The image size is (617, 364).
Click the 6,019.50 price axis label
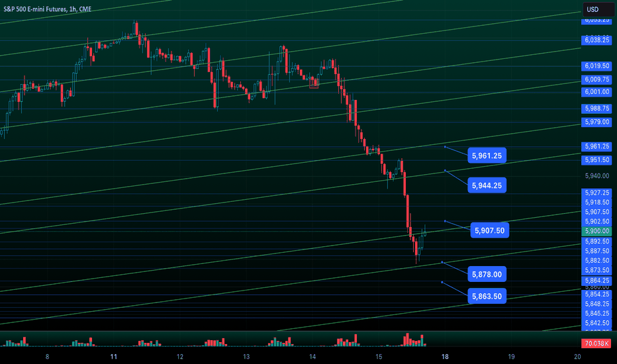tap(596, 66)
